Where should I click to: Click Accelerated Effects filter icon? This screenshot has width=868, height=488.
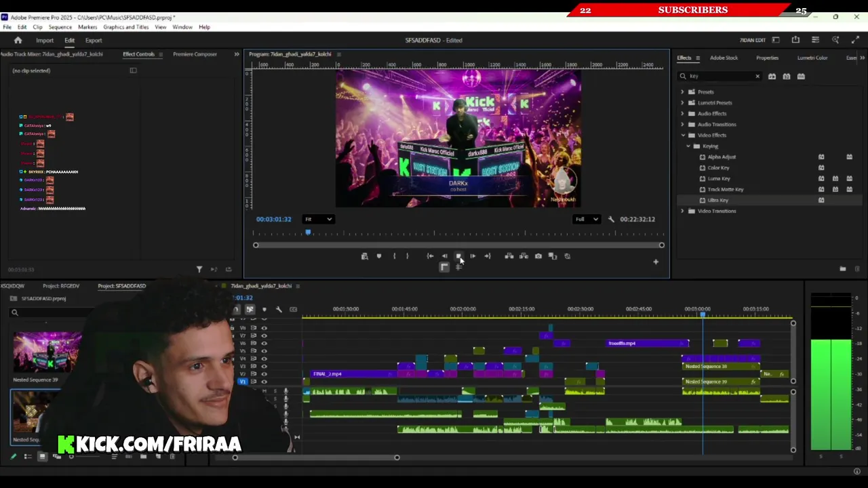coord(772,77)
